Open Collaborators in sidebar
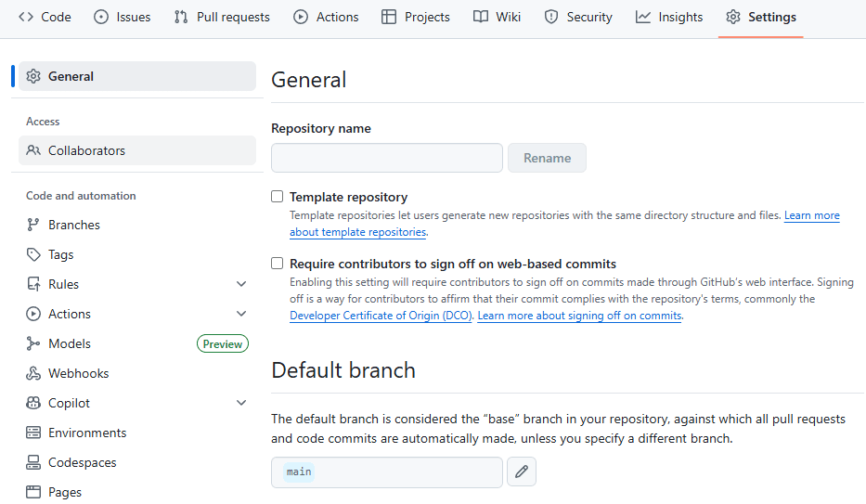Image resolution: width=866 pixels, height=504 pixels. pyautogui.click(x=137, y=150)
